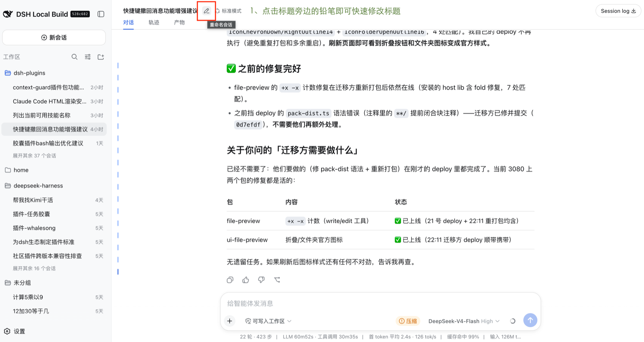Click the ui-file-preview table cell
This screenshot has width=644, height=342.
247,240
